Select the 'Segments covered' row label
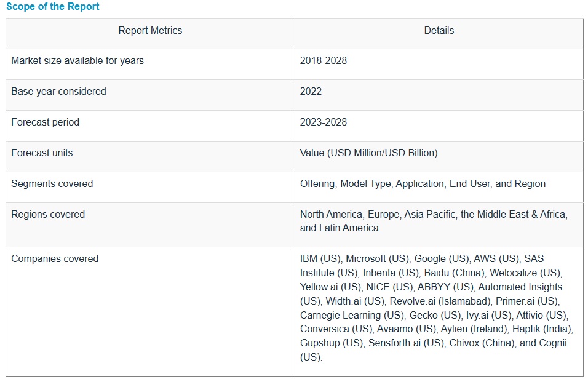 52,184
